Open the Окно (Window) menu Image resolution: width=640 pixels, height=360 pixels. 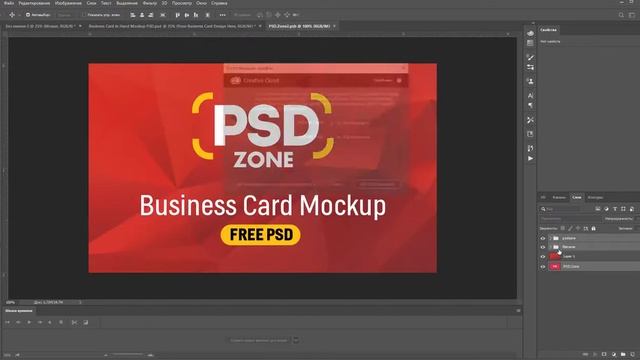pyautogui.click(x=201, y=3)
